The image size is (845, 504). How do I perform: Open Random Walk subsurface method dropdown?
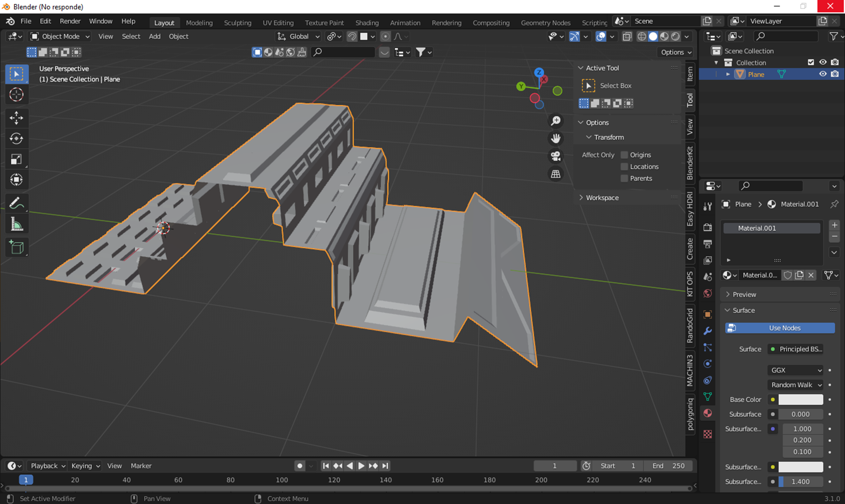(796, 385)
